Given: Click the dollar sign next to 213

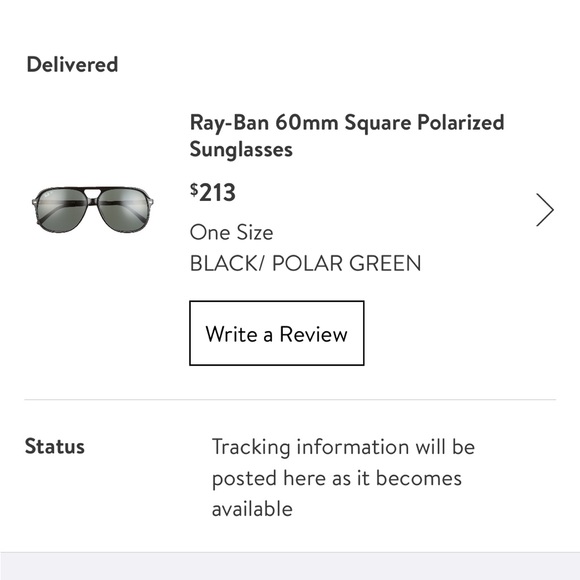Looking at the screenshot, I should pos(194,189).
